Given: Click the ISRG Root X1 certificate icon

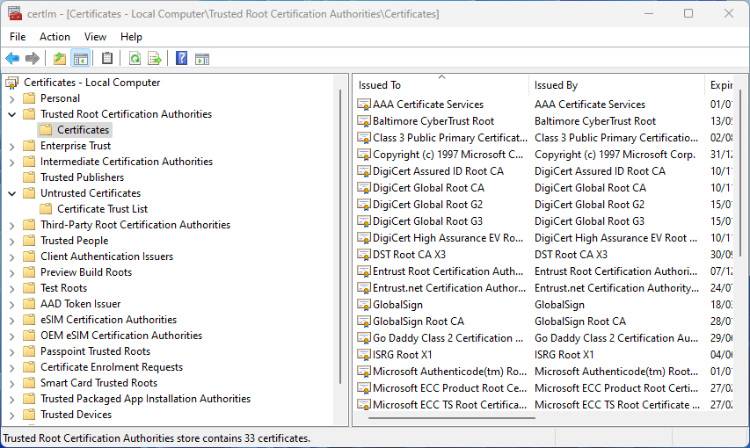Looking at the screenshot, I should [x=363, y=355].
